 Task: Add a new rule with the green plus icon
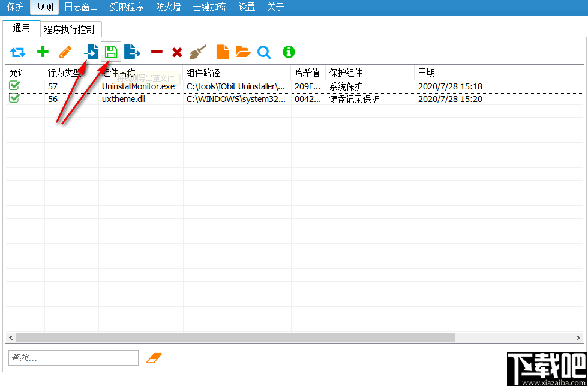(42, 52)
